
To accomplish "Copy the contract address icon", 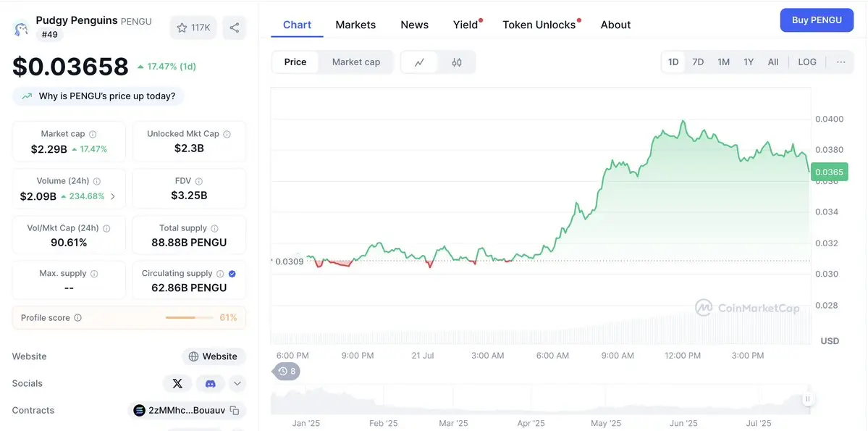I will (x=235, y=411).
